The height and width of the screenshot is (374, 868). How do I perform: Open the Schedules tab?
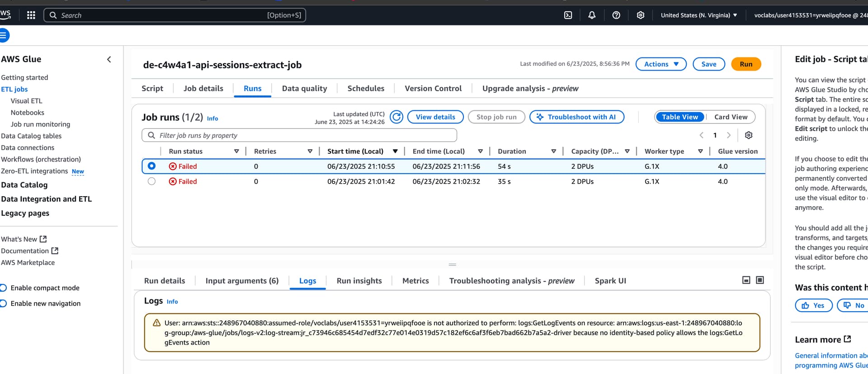pos(366,89)
